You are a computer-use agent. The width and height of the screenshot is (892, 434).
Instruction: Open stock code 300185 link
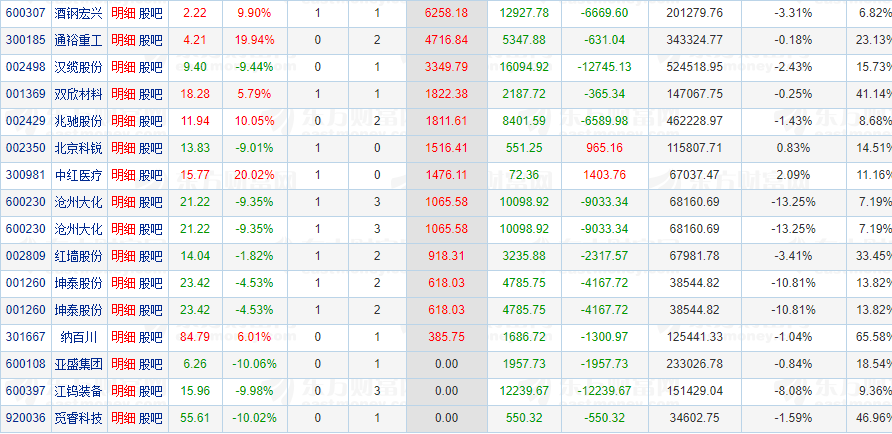coord(25,40)
